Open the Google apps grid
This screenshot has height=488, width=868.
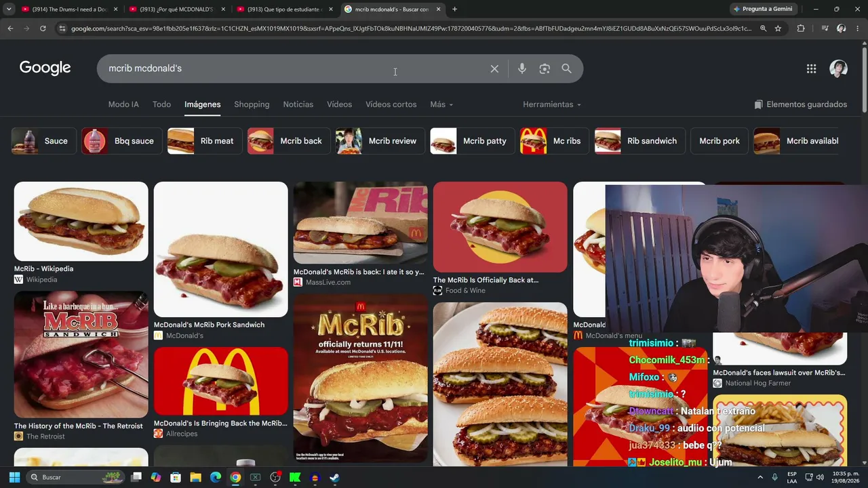pyautogui.click(x=811, y=68)
